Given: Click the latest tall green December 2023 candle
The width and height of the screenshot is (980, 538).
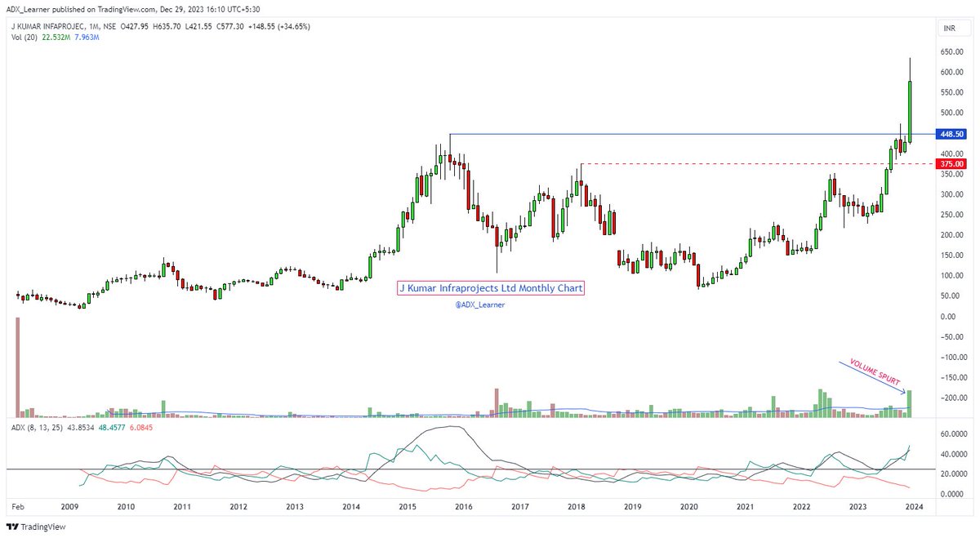Looking at the screenshot, I should tap(910, 110).
